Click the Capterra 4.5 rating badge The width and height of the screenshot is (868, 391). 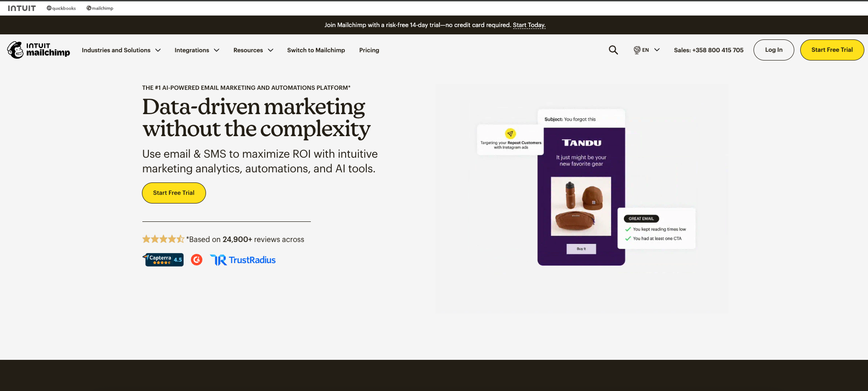(x=163, y=260)
